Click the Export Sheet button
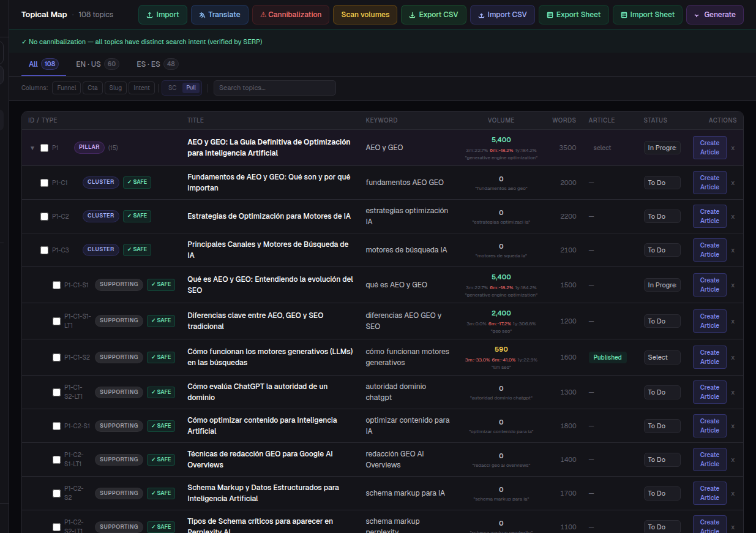 [574, 15]
